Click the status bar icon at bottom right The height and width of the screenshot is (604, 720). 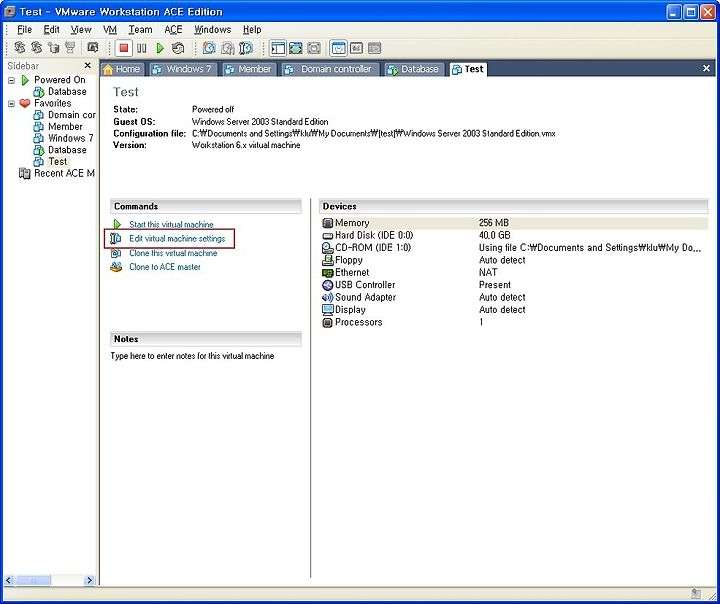pyautogui.click(x=696, y=593)
